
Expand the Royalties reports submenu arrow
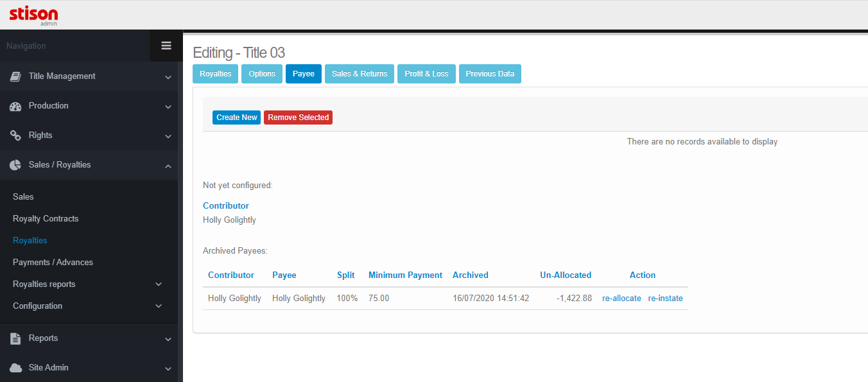click(159, 284)
